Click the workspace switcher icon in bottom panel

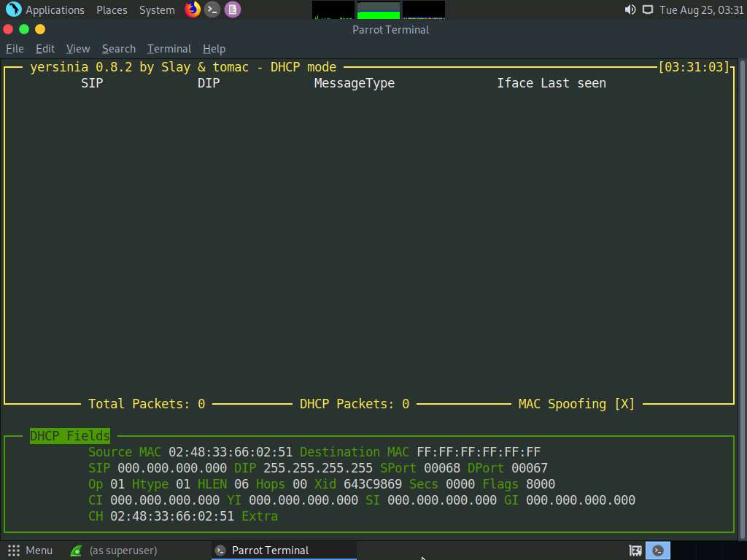[x=635, y=551]
